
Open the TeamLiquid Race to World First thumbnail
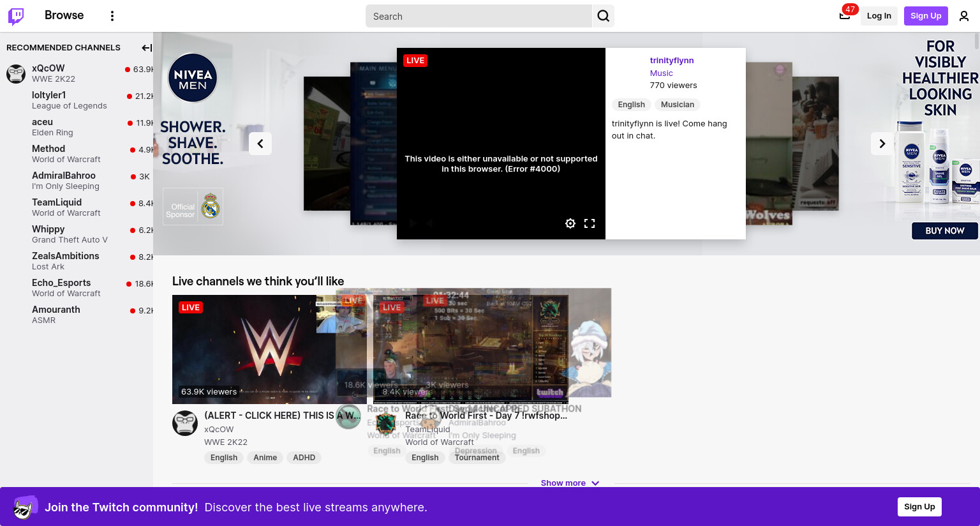[x=471, y=349]
